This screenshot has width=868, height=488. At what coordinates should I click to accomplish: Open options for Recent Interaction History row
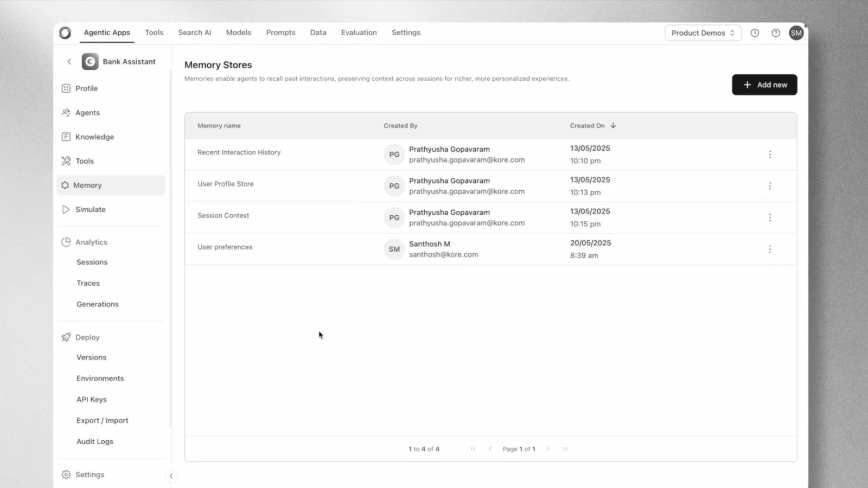click(x=770, y=155)
